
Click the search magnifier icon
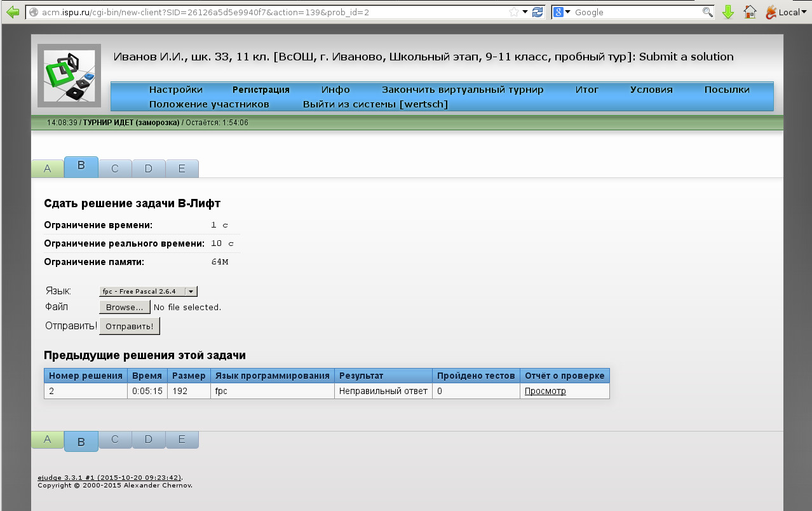tap(707, 12)
